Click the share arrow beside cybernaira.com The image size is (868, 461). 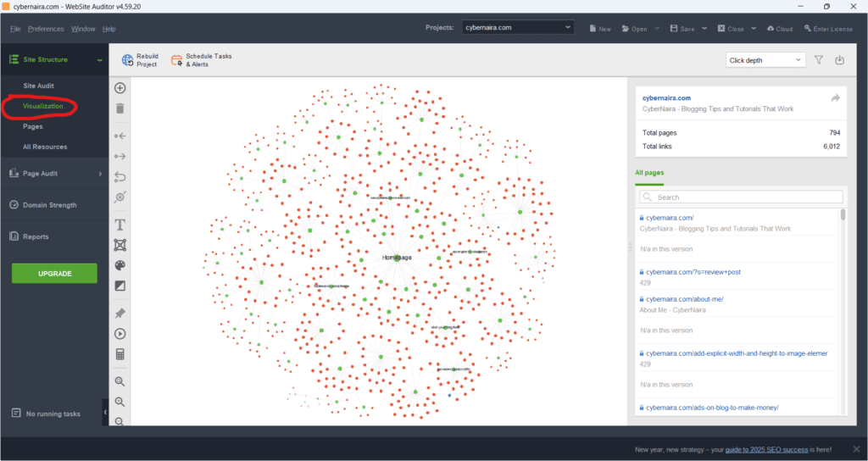(x=835, y=98)
